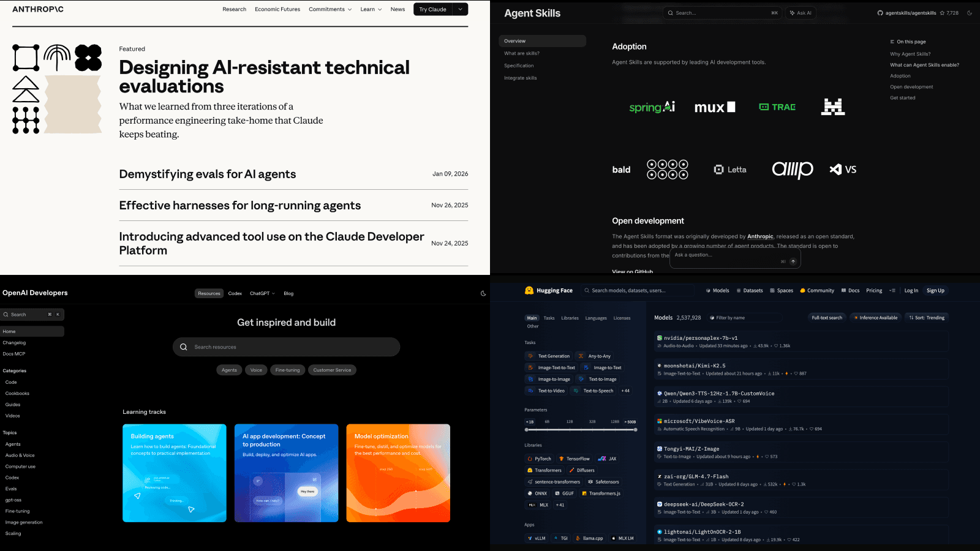Switch to the Languages filter tab
The height and width of the screenshot is (551, 980).
(x=596, y=318)
